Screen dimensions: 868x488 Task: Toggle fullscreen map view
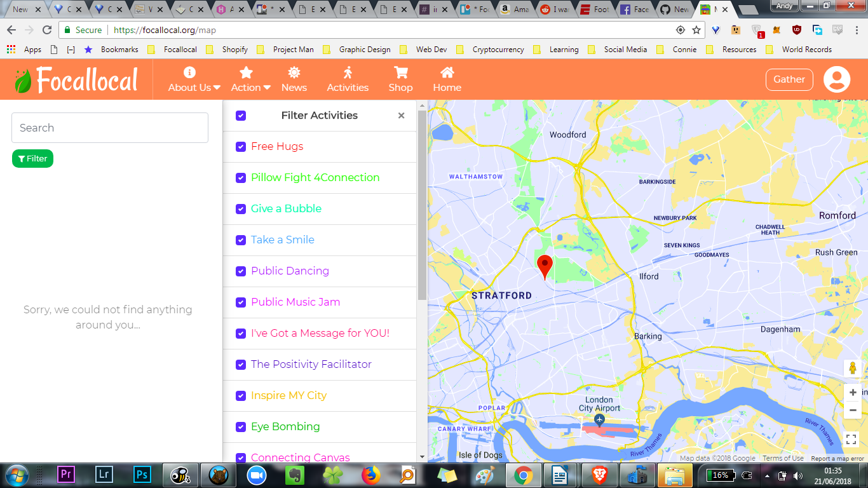pyautogui.click(x=851, y=439)
